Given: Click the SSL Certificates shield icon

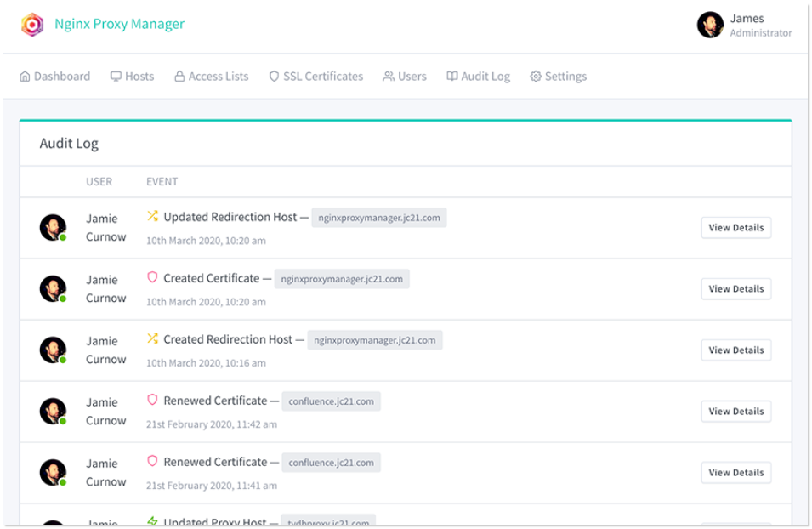Looking at the screenshot, I should coord(274,77).
